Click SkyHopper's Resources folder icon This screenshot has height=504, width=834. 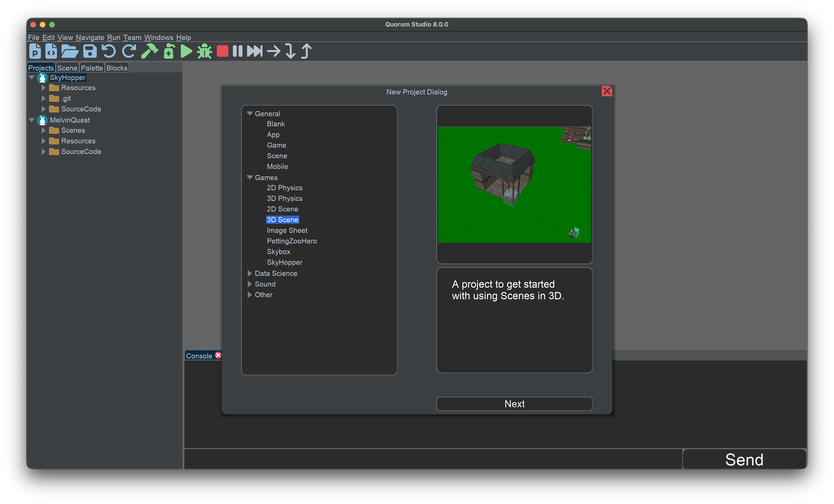[x=54, y=88]
